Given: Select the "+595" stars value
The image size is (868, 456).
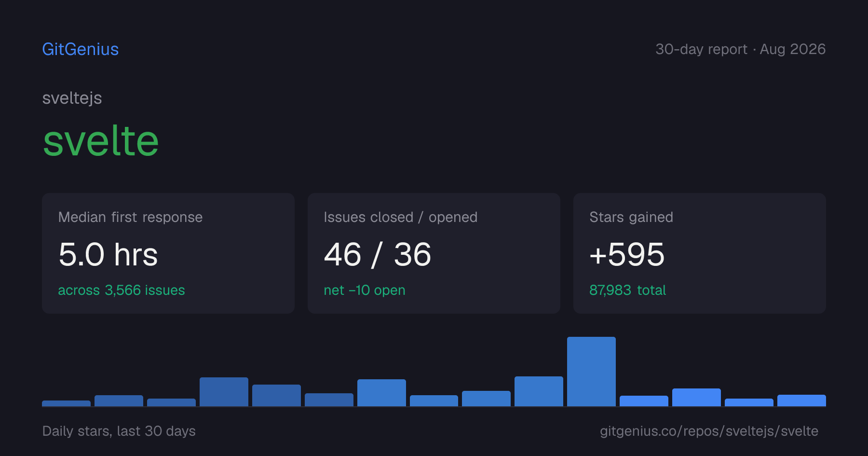Looking at the screenshot, I should 627,254.
